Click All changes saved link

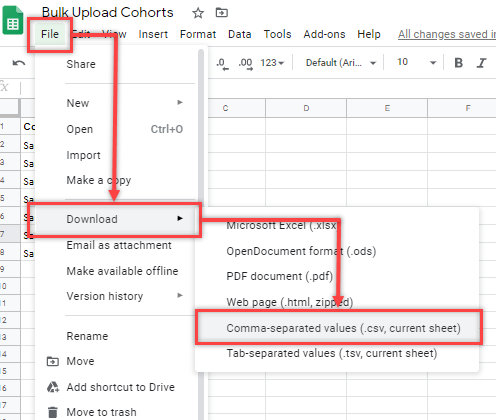447,34
